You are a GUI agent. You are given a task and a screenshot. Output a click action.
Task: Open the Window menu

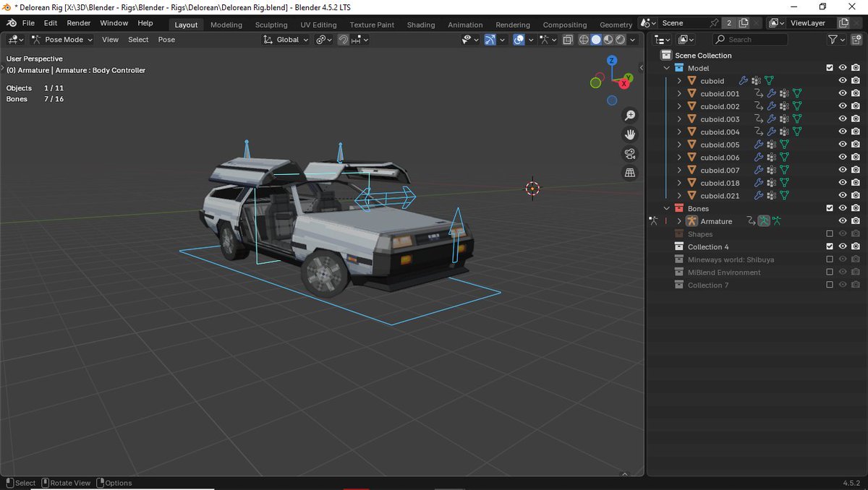pos(114,23)
